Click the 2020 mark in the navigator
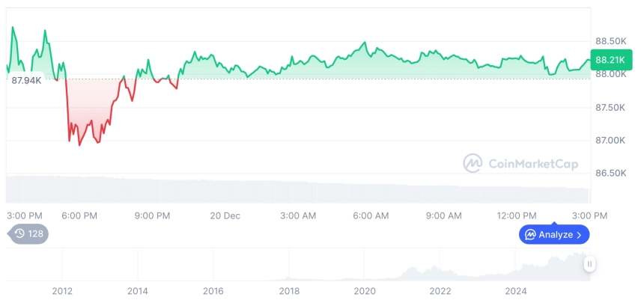Viewport: 644px width, 300px height. click(365, 291)
